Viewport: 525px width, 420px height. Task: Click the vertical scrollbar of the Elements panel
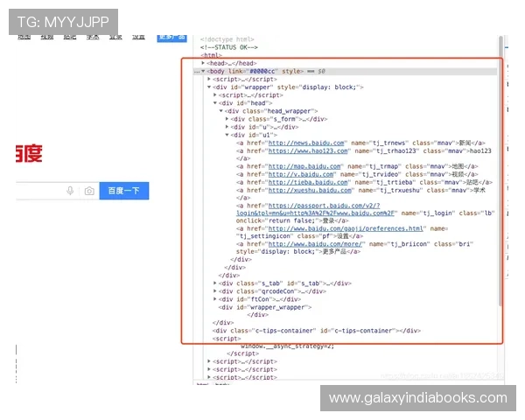pyautogui.click(x=500, y=171)
